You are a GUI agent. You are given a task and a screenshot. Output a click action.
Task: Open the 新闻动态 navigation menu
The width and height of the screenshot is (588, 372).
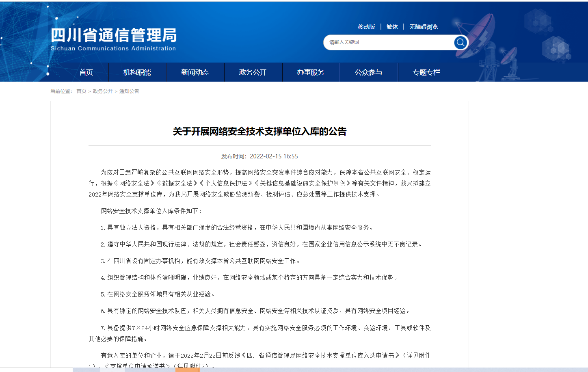(x=195, y=72)
